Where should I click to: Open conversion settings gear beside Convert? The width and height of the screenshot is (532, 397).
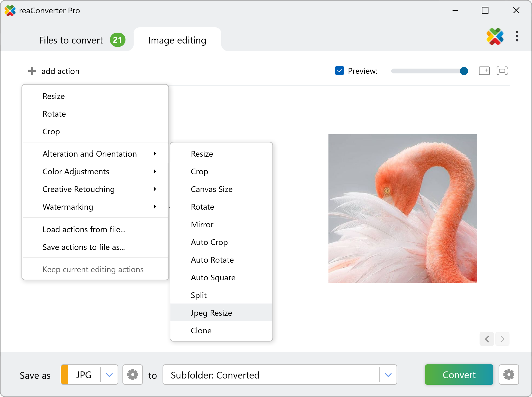tap(509, 375)
